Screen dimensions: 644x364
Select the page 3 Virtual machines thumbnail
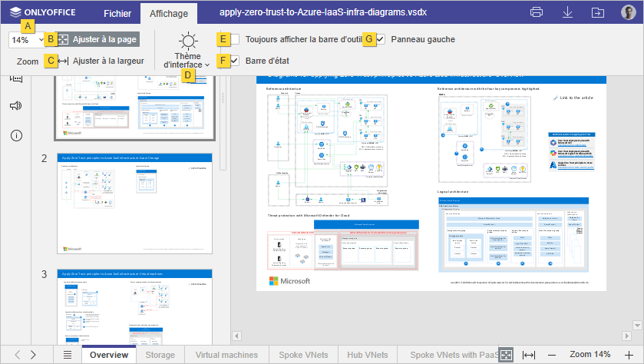click(135, 307)
